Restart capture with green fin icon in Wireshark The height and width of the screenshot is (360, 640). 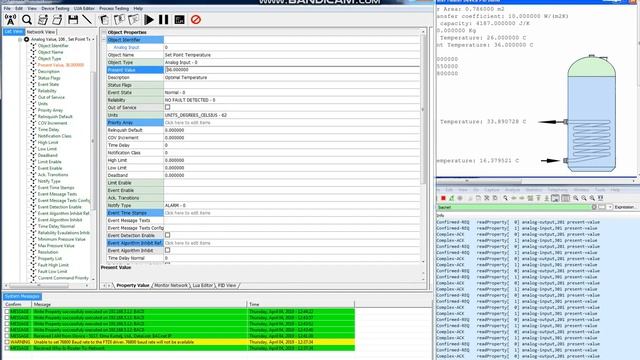[x=451, y=198]
